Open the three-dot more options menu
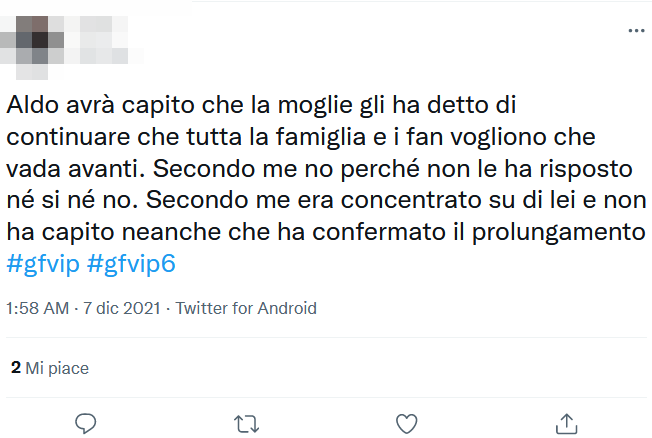 click(636, 31)
